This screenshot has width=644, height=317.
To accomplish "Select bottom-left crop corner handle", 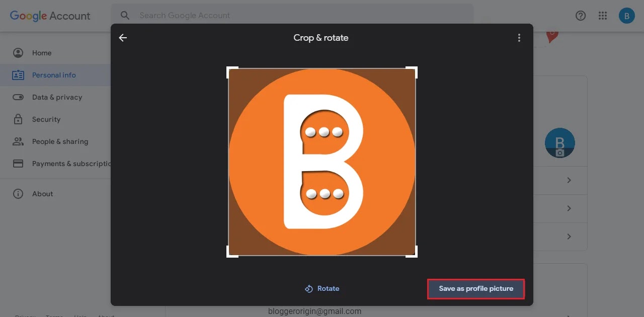I will coord(232,252).
